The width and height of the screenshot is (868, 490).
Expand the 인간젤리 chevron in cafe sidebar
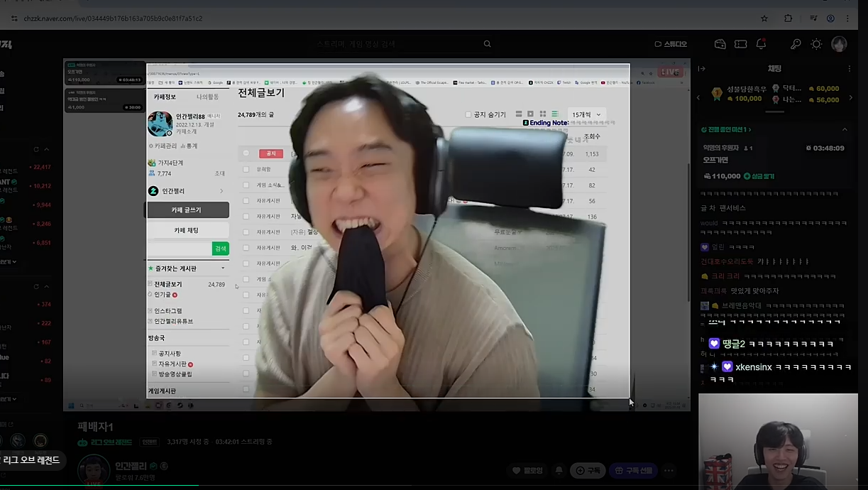click(221, 191)
